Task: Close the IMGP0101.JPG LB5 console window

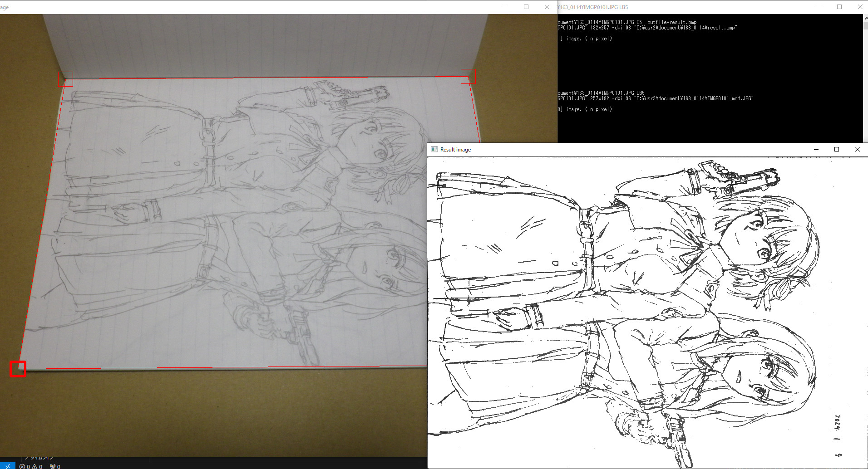Action: [860, 7]
